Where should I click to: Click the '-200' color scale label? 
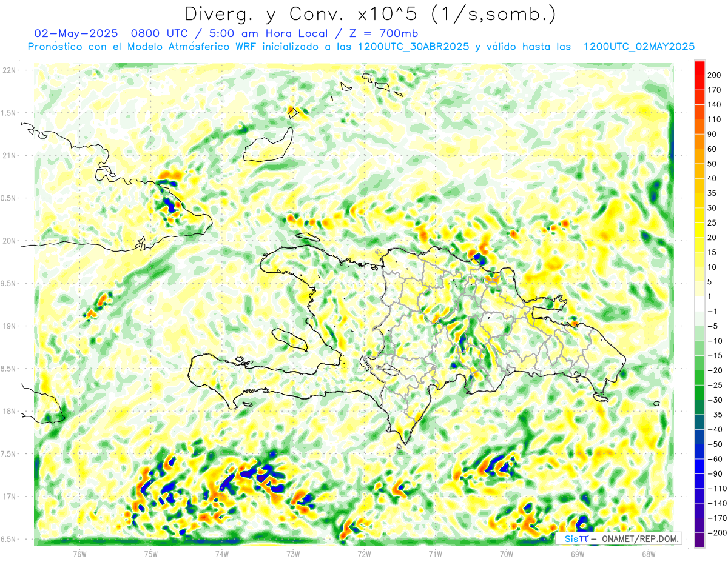coord(717,533)
